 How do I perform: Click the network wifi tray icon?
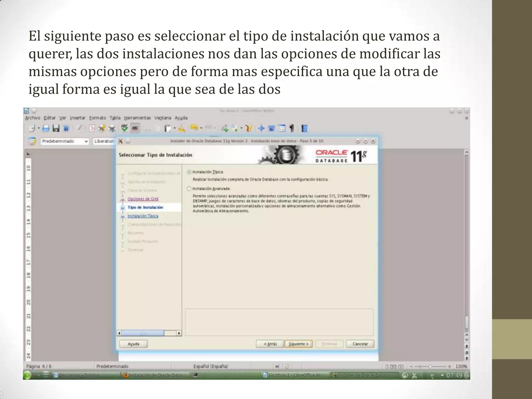pyautogui.click(x=433, y=376)
